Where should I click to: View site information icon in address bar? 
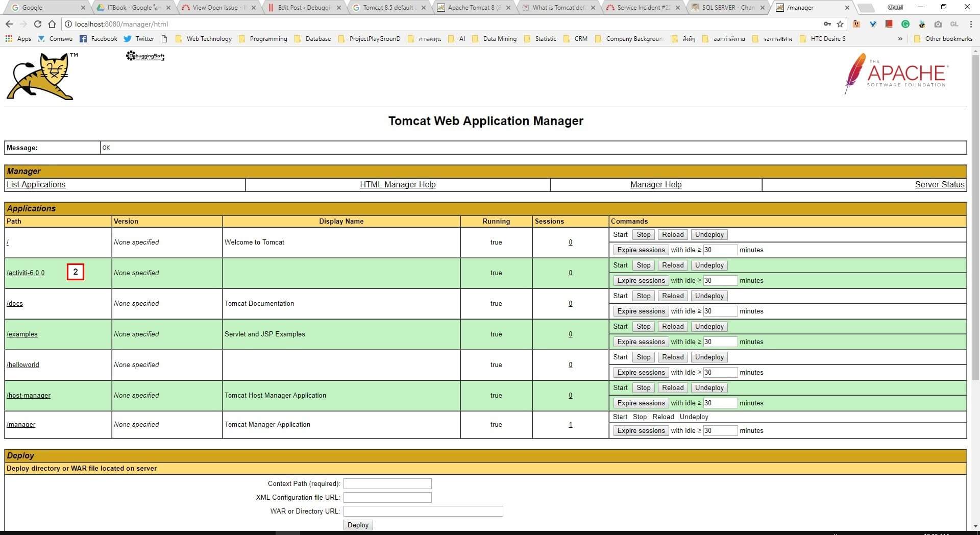click(x=68, y=24)
